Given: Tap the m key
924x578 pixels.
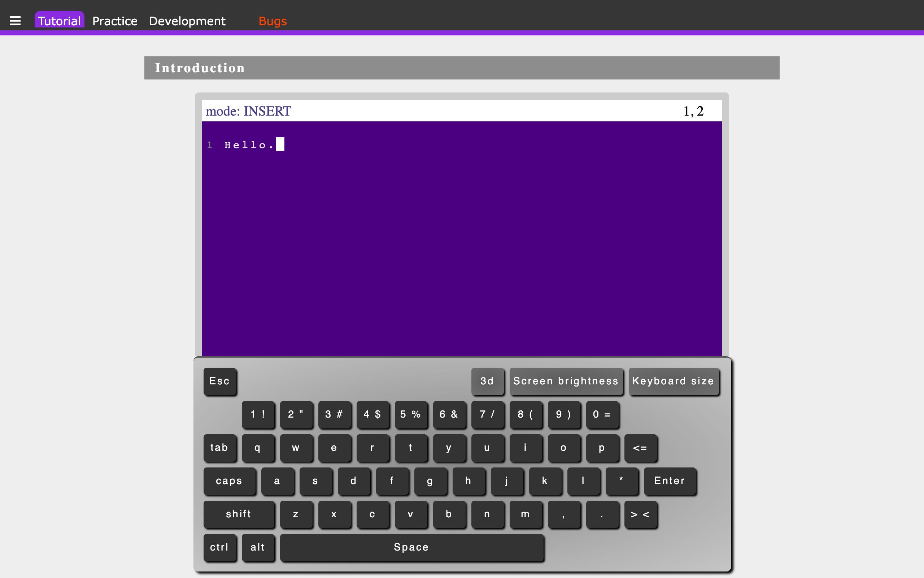Looking at the screenshot, I should 526,514.
